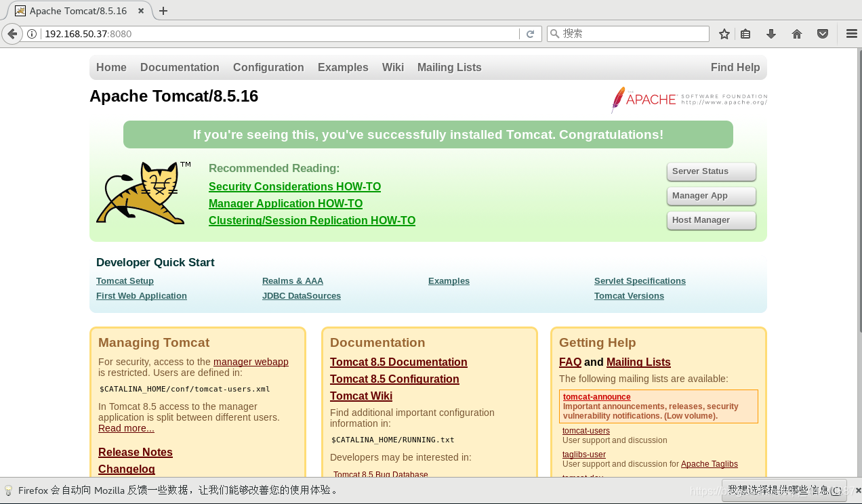Open Documentation in the Tomcat nav bar
The height and width of the screenshot is (504, 862).
[180, 67]
